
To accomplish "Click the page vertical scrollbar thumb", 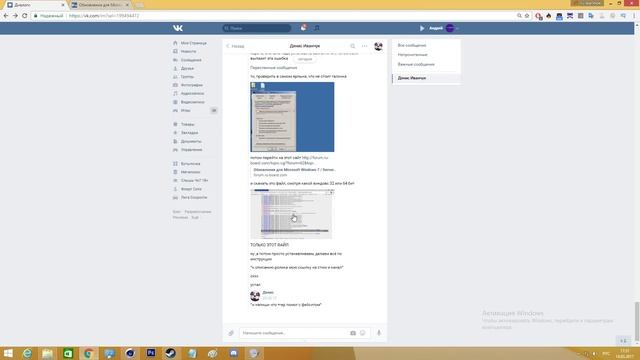I will point(637,322).
